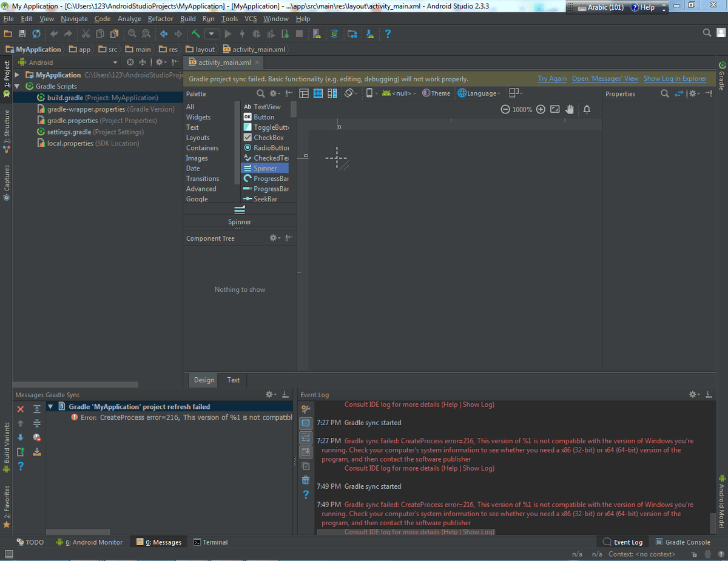The width and height of the screenshot is (728, 561).
Task: Open the Language dropdown
Action: (479, 93)
